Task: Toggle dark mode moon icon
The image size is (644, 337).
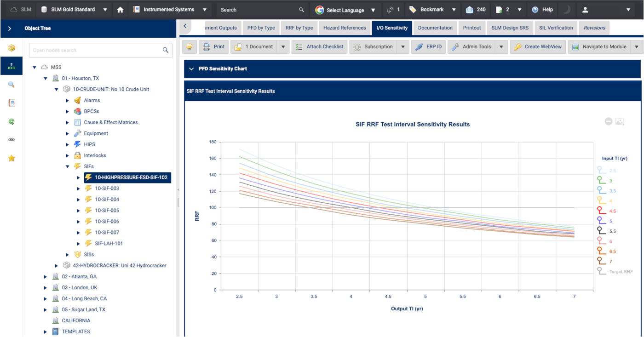Action: point(566,10)
